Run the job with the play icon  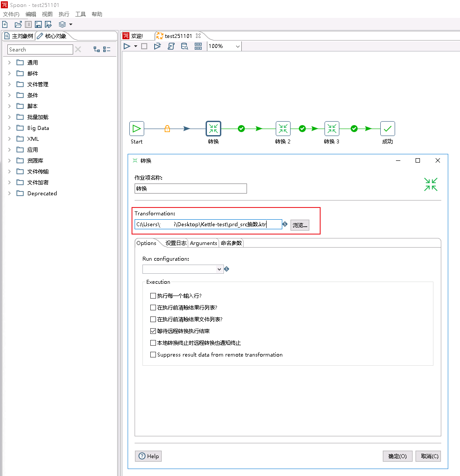pos(127,46)
